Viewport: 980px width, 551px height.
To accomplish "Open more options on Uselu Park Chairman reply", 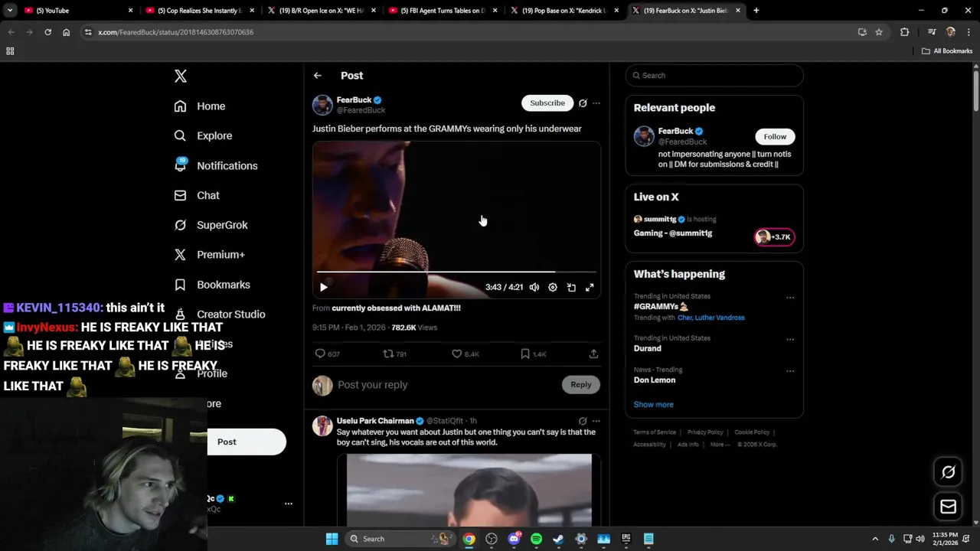I will pos(596,421).
